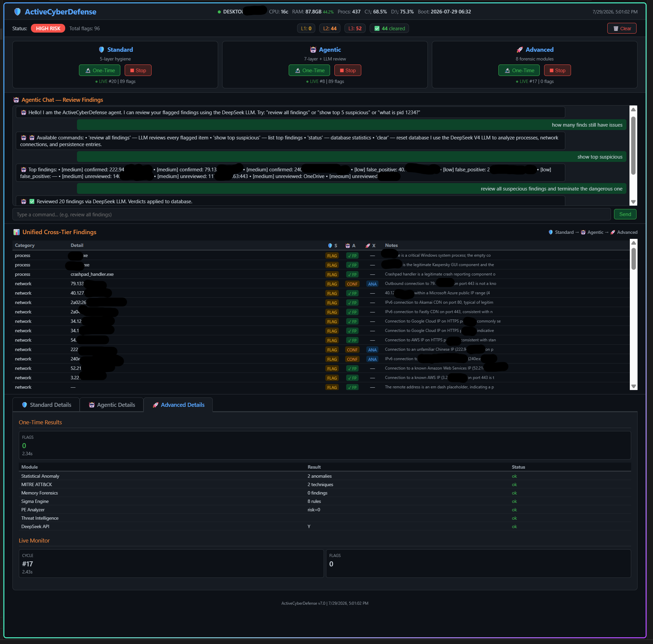Click the shield icon on Standard Details tab
Image resolution: width=653 pixels, height=644 pixels.
[25, 405]
